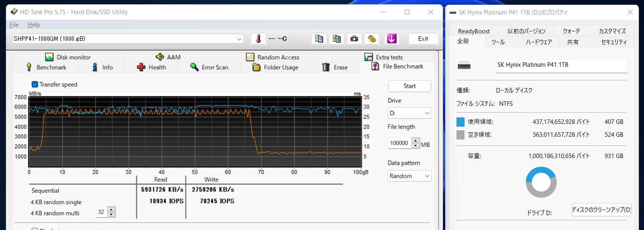The image size is (644, 230).
Task: Open the セキュリティ tab
Action: (x=613, y=42)
